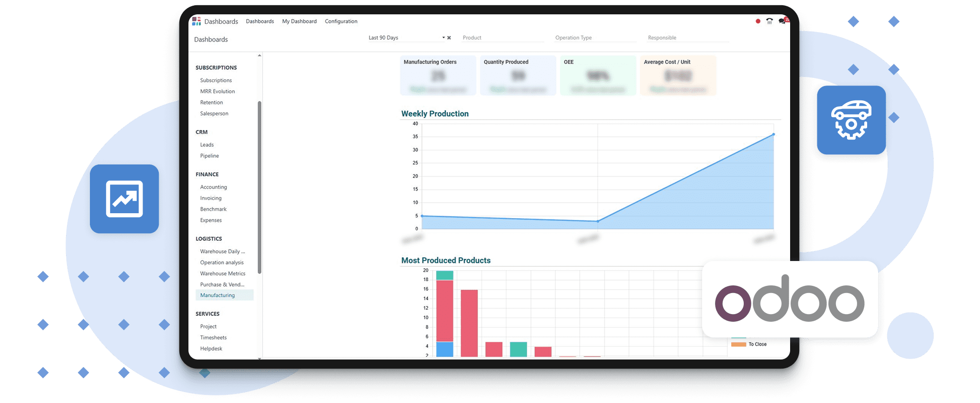Open the Odoo apps home menu icon
The height and width of the screenshot is (403, 980).
[196, 21]
